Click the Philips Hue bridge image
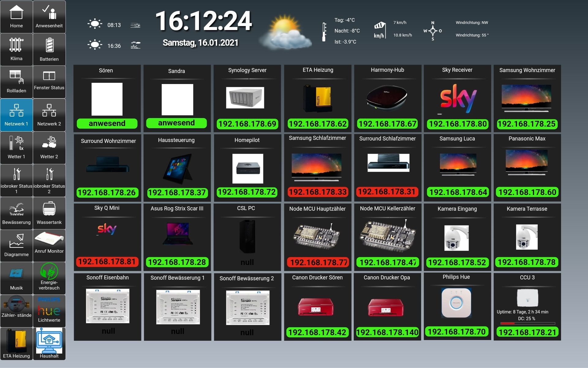The height and width of the screenshot is (368, 588). (x=456, y=303)
